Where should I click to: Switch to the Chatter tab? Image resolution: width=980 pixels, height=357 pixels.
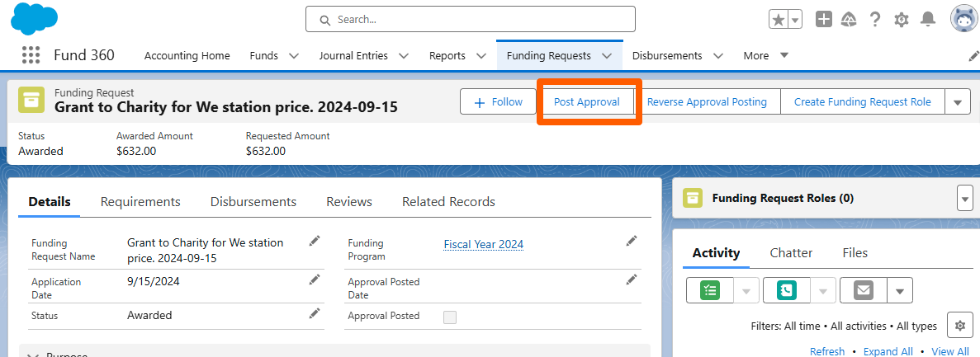coord(791,253)
